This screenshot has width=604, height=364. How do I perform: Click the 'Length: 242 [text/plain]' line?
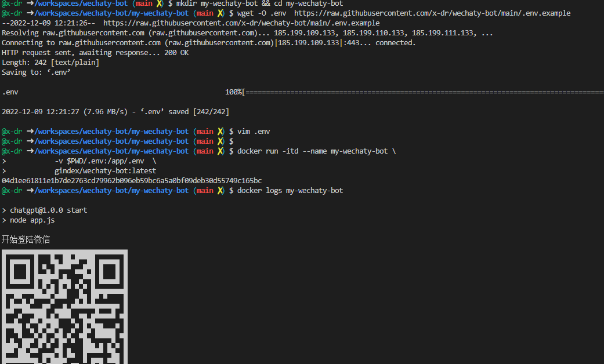[x=50, y=63]
